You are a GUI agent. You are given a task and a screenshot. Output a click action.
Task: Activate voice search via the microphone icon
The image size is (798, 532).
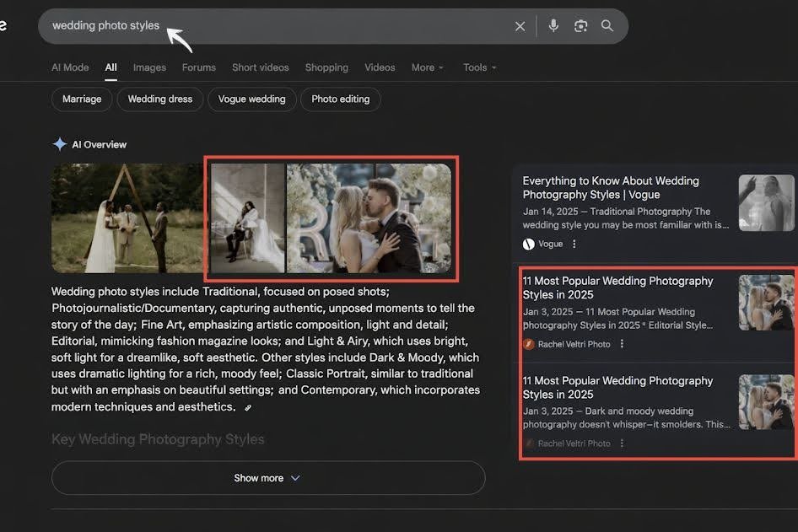coord(553,25)
